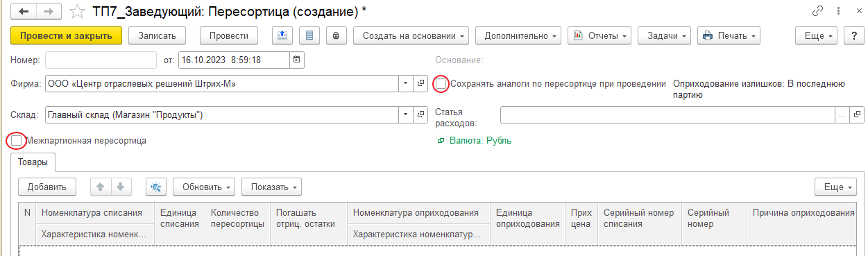The width and height of the screenshot is (868, 256).
Task: Go back with the left arrow
Action: (24, 12)
